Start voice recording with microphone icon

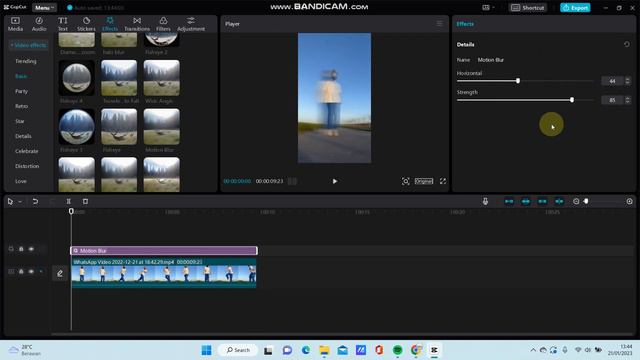tap(485, 201)
